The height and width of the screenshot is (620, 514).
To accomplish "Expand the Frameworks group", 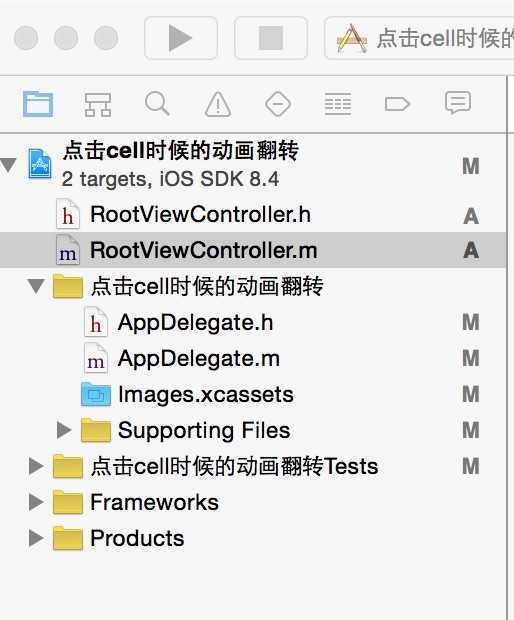I will pos(36,502).
